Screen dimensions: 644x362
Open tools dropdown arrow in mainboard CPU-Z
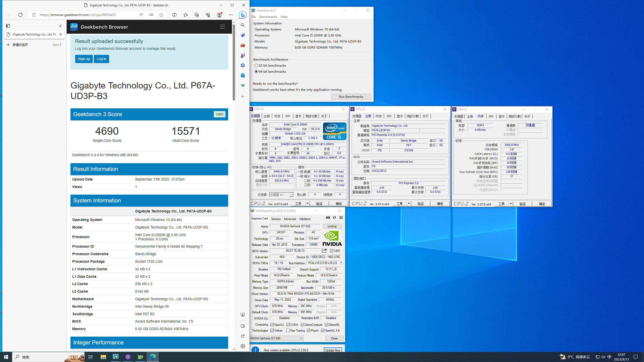click(x=409, y=204)
